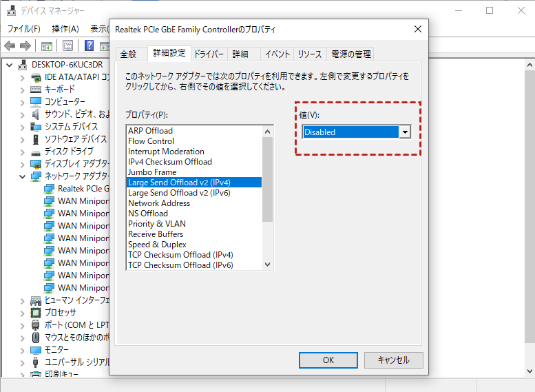Click the ディスプレイ アダプター icon
This screenshot has height=392, width=535.
click(36, 164)
